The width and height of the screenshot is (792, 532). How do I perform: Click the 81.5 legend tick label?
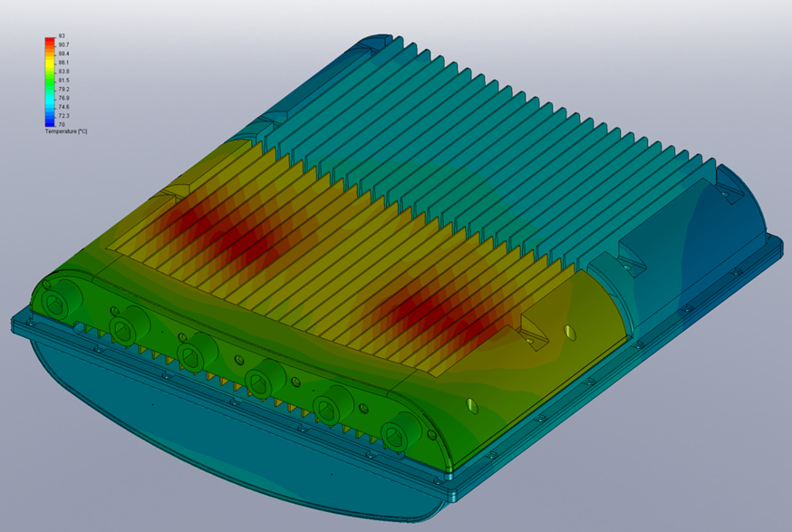[x=63, y=81]
